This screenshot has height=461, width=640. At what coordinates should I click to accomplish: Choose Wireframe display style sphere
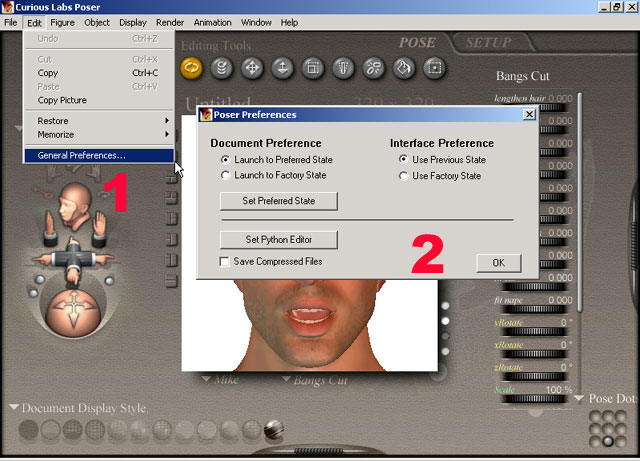[73, 430]
